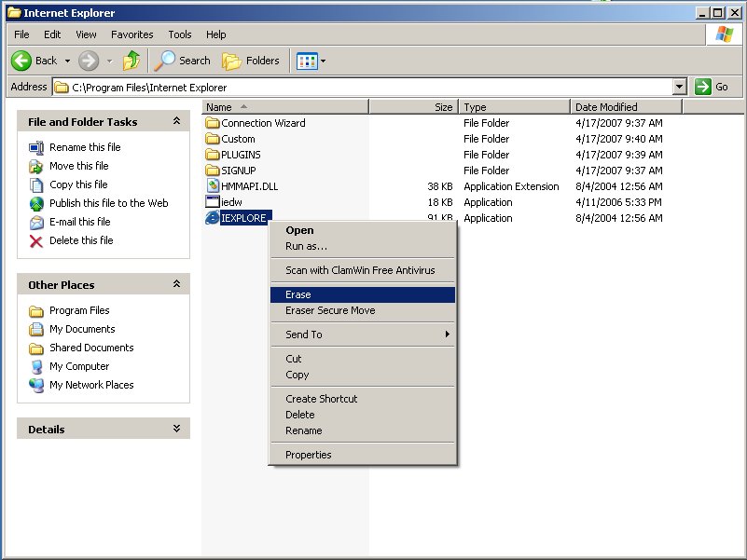Click the Address bar path field
The image size is (747, 560).
click(x=363, y=88)
